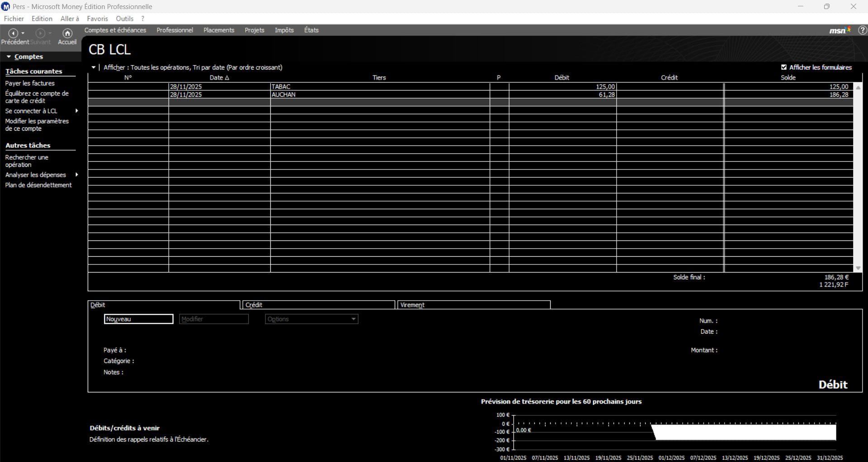The height and width of the screenshot is (462, 868).
Task: Click scroll up arrow in the register
Action: 858,88
